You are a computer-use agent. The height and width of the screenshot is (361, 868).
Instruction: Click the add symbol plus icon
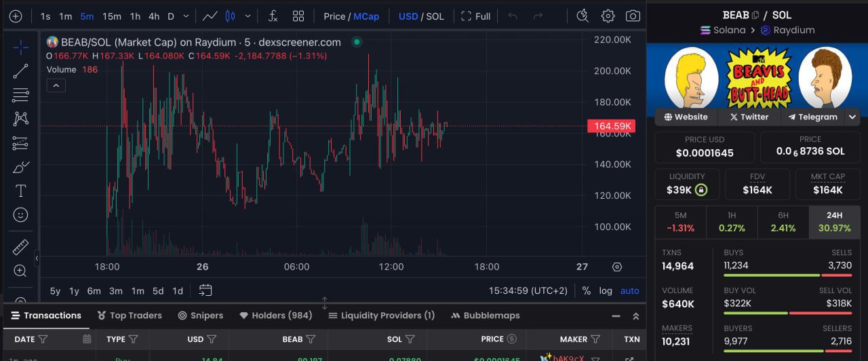16,16
